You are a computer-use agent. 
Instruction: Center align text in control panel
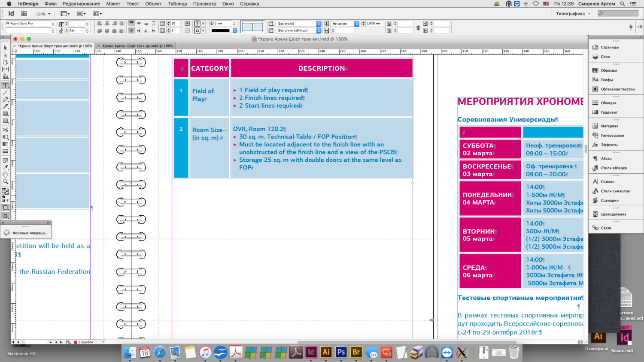click(107, 24)
